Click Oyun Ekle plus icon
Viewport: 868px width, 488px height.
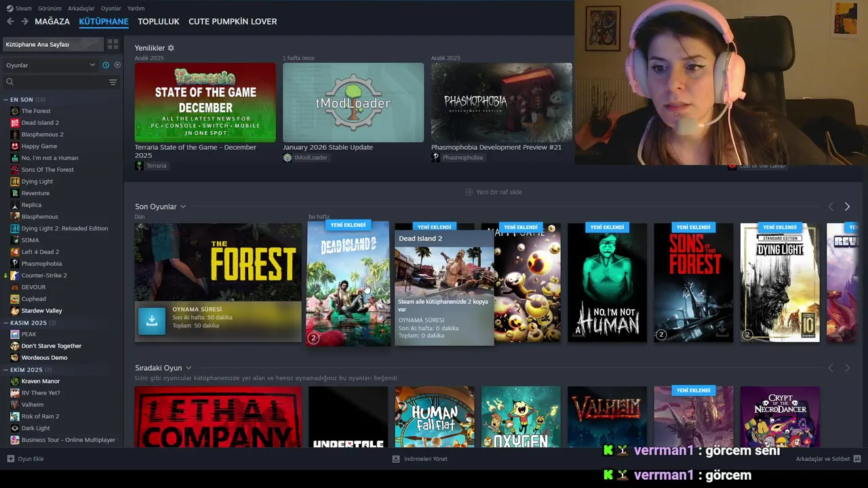pos(10,459)
